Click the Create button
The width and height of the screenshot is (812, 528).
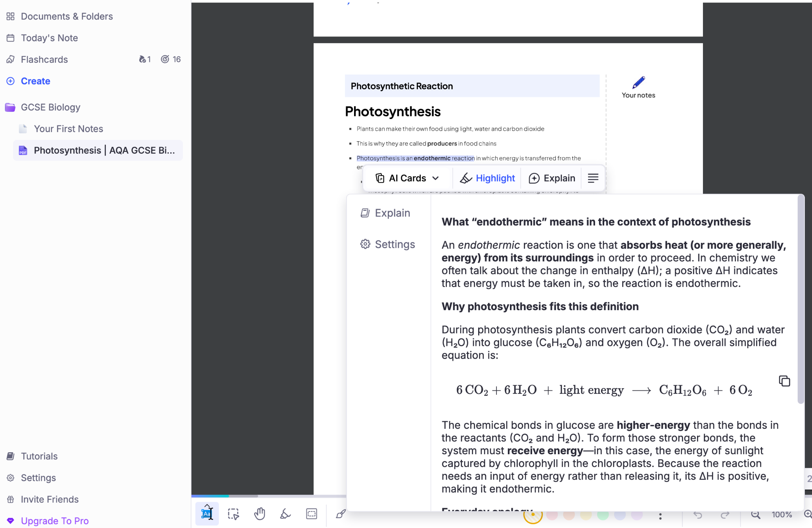35,81
